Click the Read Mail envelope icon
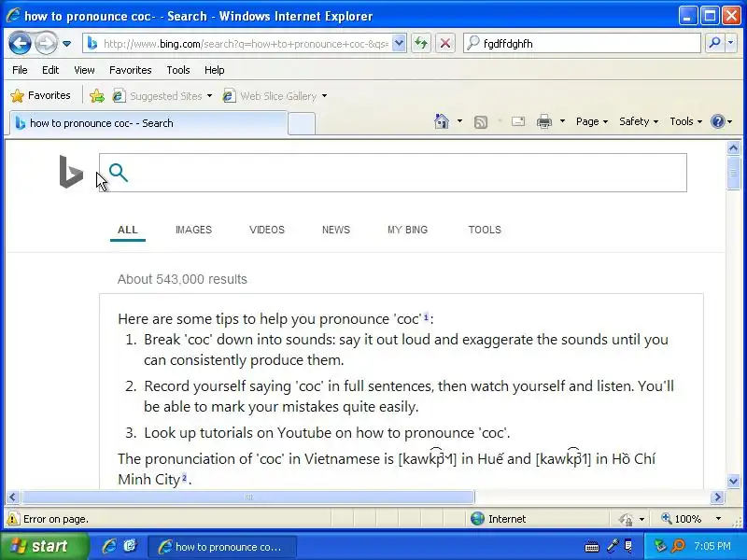747x560 pixels. point(518,122)
